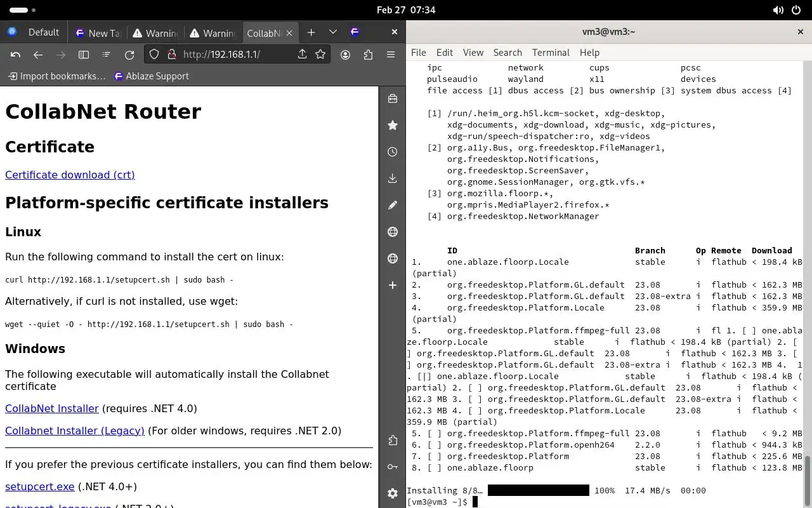Click the Floorp logo icon in tab bar
The width and height of the screenshot is (812, 508).
pos(355,32)
